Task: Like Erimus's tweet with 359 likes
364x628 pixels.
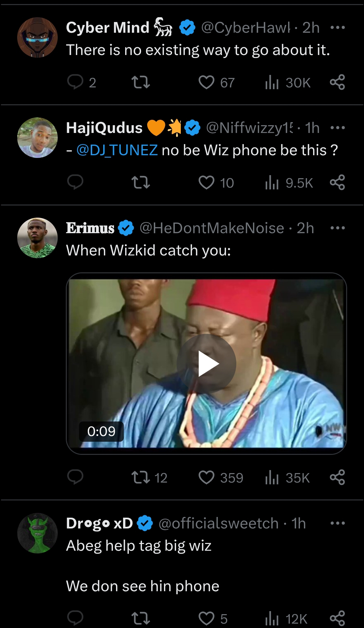Action: (206, 477)
